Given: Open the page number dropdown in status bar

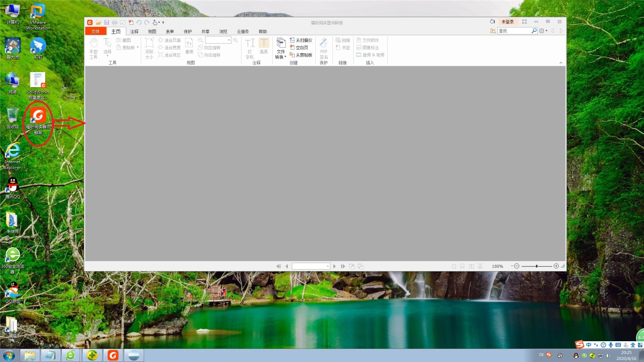Looking at the screenshot, I should pyautogui.click(x=328, y=266).
